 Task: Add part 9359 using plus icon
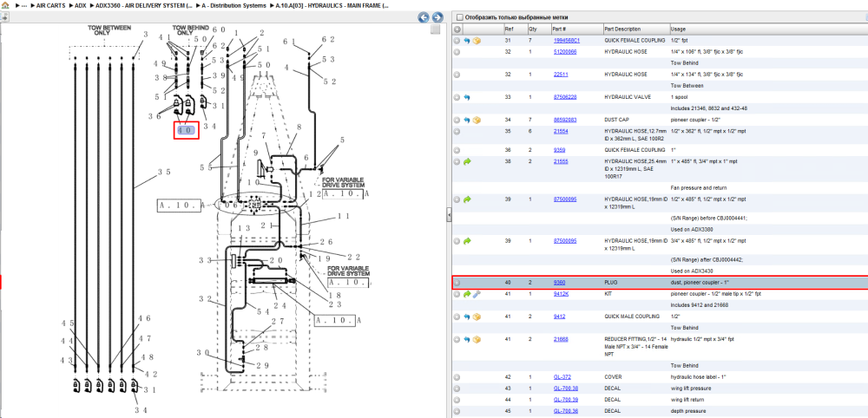pyautogui.click(x=457, y=150)
